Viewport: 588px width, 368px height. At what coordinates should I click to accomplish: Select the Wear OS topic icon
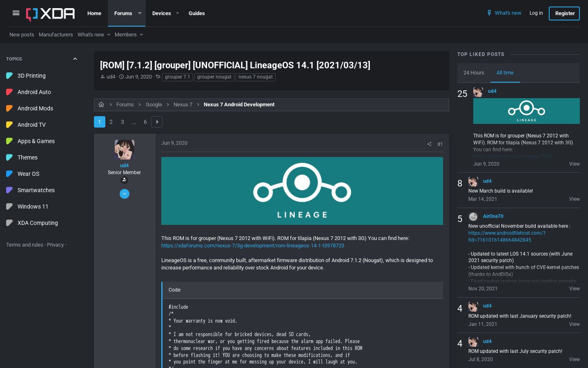pyautogui.click(x=10, y=174)
